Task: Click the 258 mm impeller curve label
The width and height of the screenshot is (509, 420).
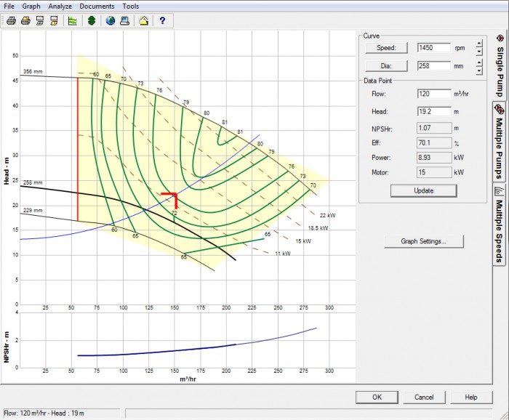Action: tap(33, 182)
